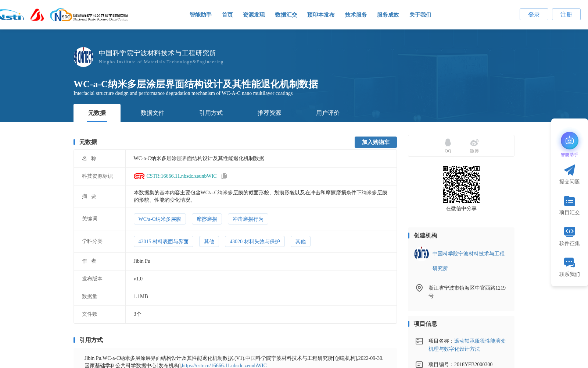
Task: Click the NSTI logo in the header
Action: click(x=12, y=15)
